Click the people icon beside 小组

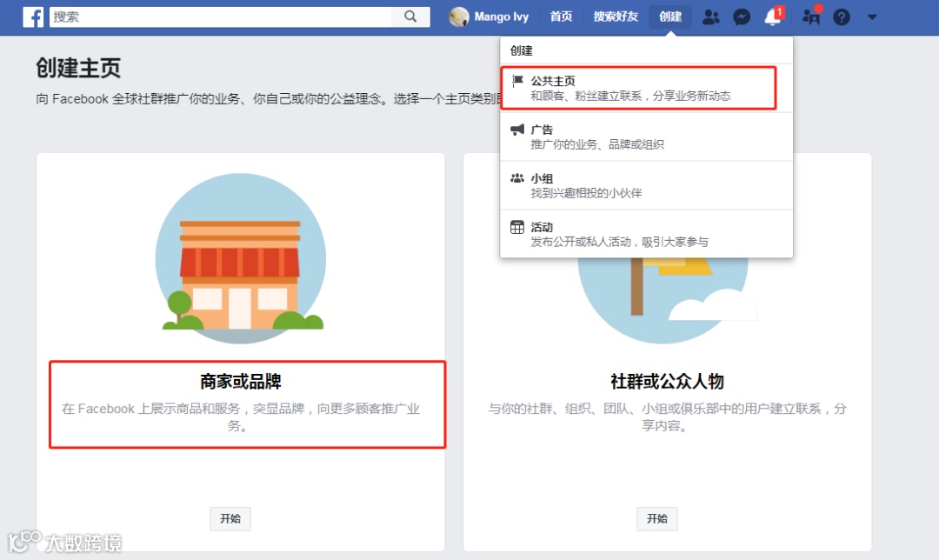(x=516, y=178)
